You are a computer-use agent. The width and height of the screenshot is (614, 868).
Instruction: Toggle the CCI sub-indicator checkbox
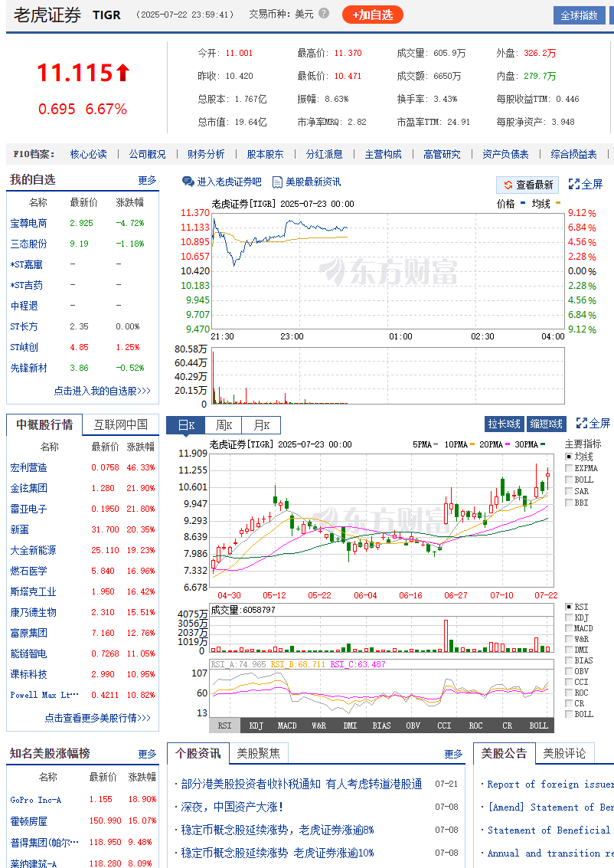tap(569, 682)
